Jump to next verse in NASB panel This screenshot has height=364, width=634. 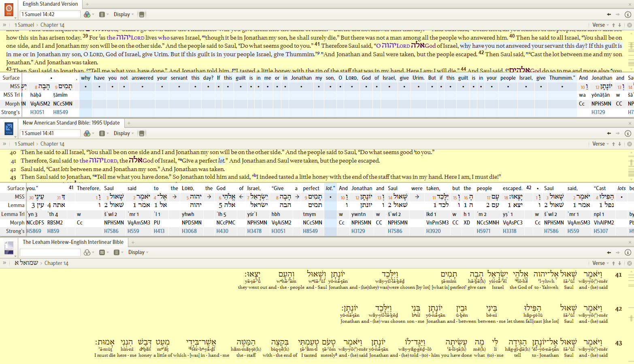[x=619, y=144]
